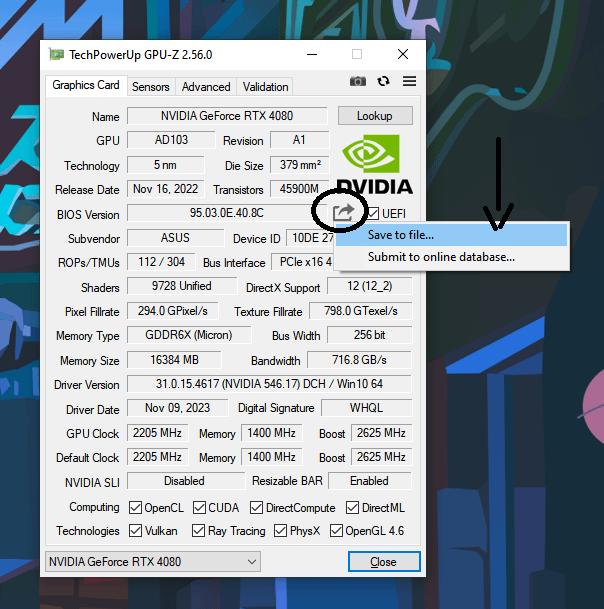The height and width of the screenshot is (609, 604).
Task: Click the BIOS Version field 95.03.0E.40.8C
Action: pyautogui.click(x=227, y=213)
